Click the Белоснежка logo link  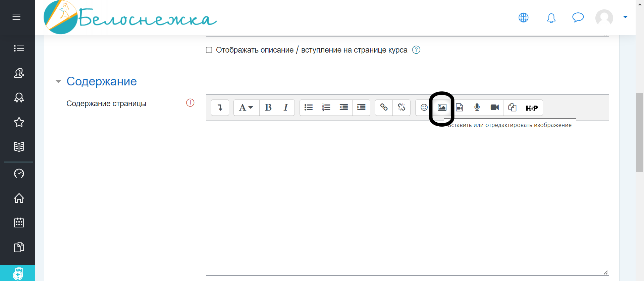point(130,18)
